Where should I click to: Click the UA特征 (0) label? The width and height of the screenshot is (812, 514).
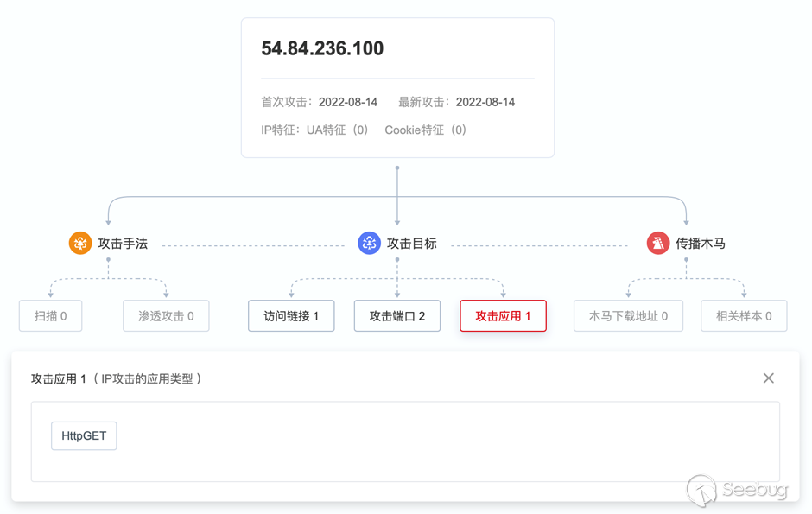(338, 130)
